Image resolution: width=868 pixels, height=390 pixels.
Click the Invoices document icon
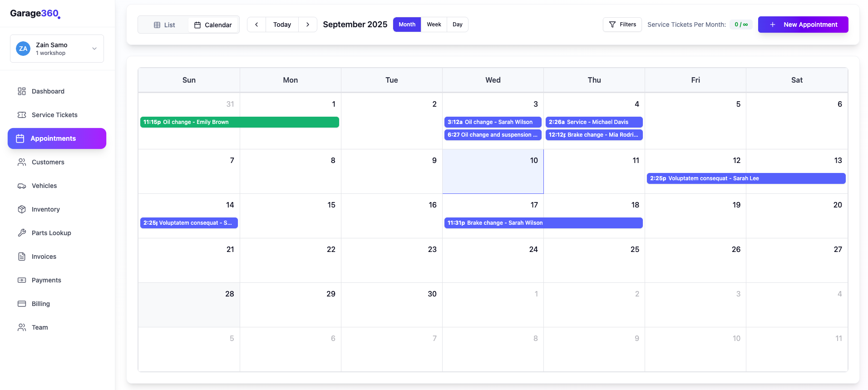click(x=22, y=257)
